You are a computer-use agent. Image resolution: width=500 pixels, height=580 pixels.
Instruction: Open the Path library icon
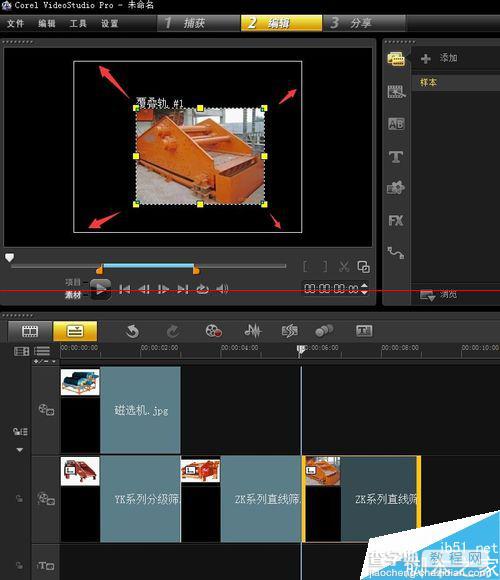pyautogui.click(x=396, y=253)
